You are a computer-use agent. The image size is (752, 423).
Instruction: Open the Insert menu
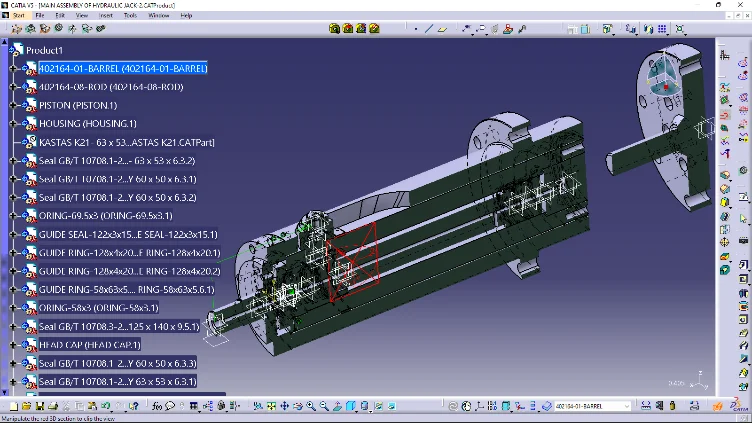click(x=104, y=16)
